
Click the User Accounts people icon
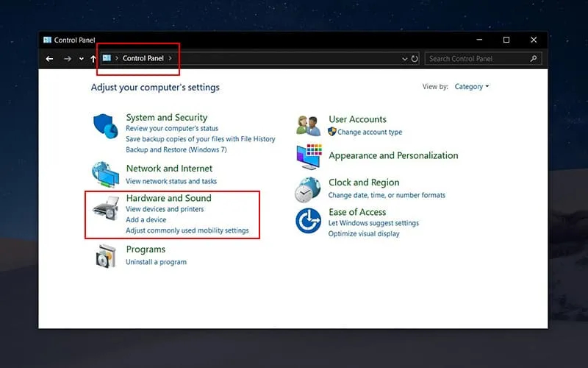(309, 126)
